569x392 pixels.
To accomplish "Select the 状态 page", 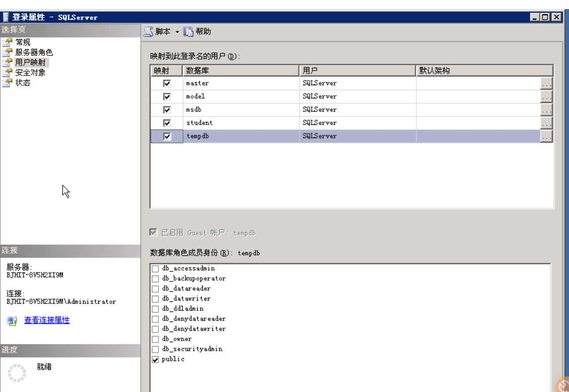I will pyautogui.click(x=23, y=83).
